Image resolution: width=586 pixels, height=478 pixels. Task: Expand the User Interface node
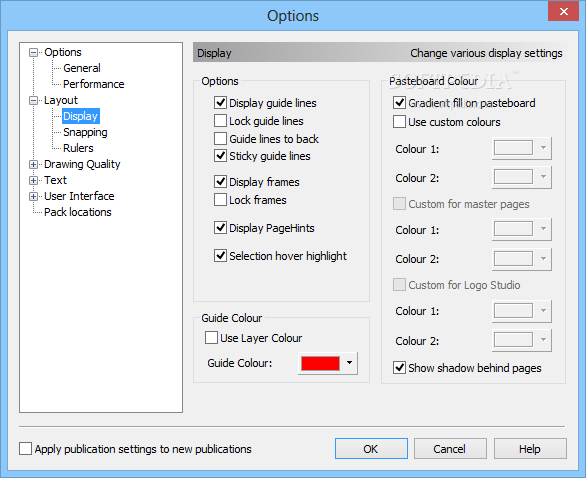33,197
